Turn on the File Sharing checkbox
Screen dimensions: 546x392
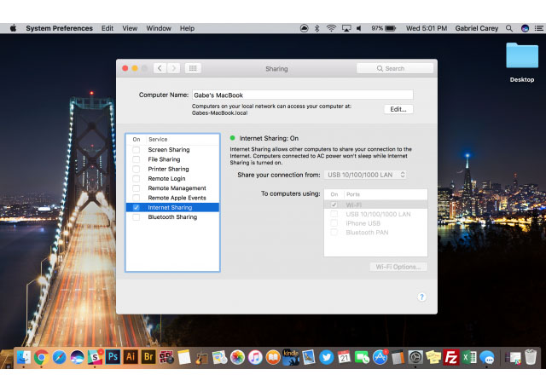136,159
